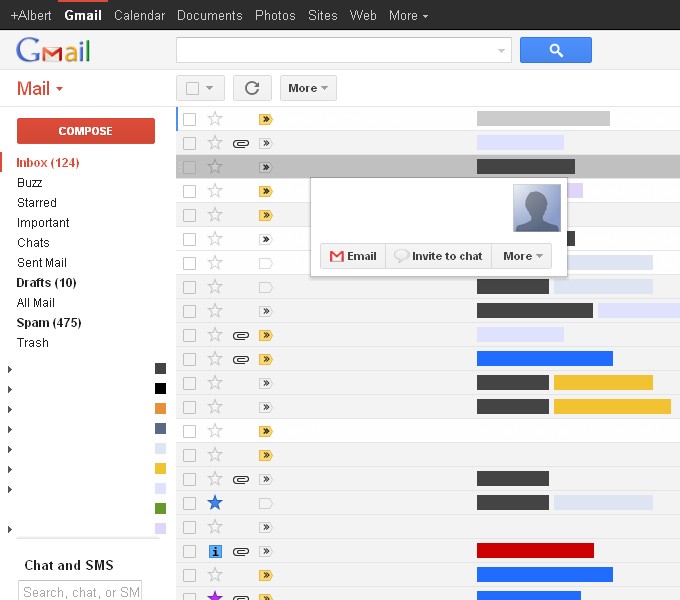Screen dimensions: 680x600
Task: View the Spam (475) folder
Action: pos(49,323)
